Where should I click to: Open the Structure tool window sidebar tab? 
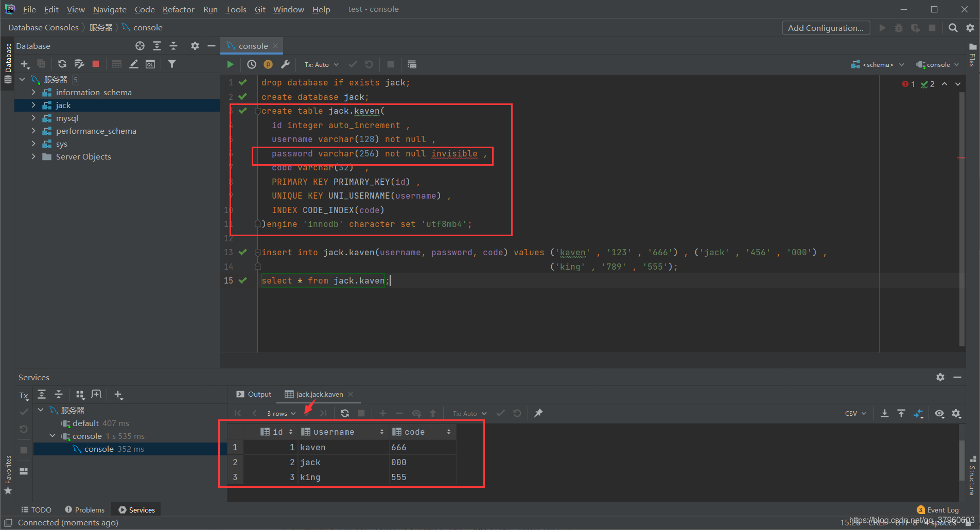(972, 476)
